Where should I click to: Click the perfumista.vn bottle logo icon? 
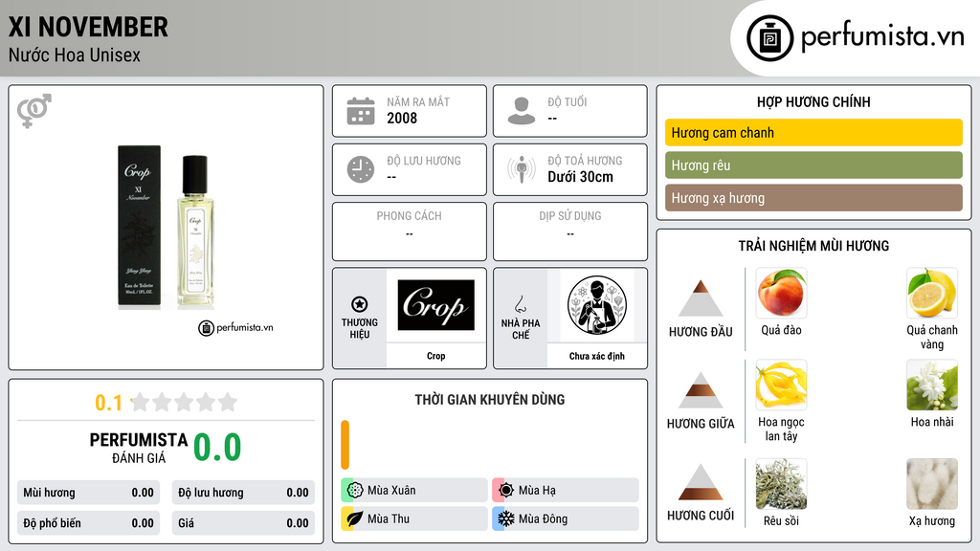(x=769, y=38)
